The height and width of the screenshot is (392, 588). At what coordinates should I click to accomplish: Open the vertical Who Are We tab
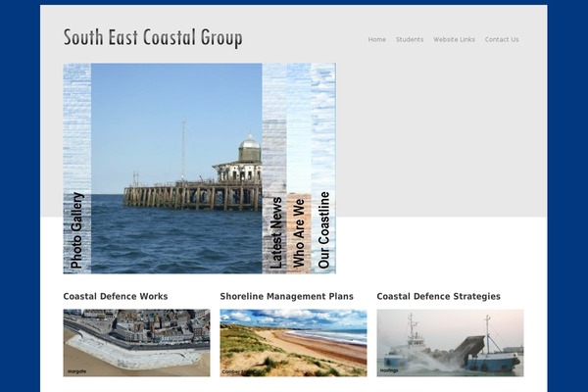(299, 233)
